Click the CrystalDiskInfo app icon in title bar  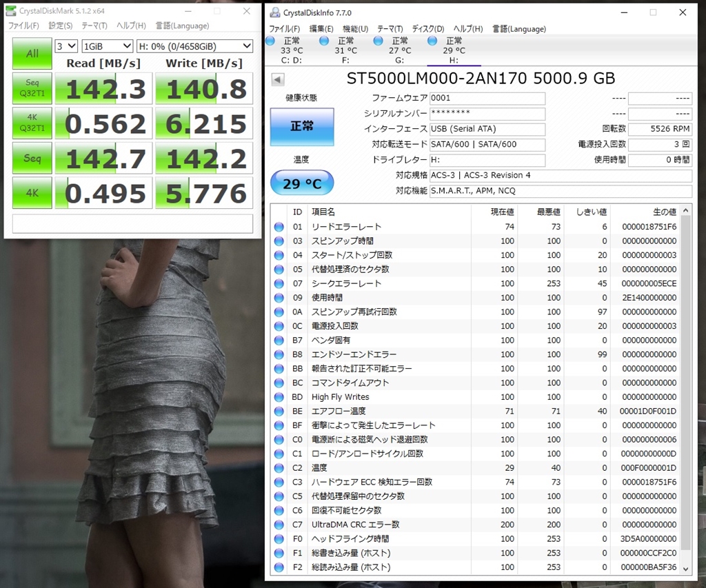(x=275, y=12)
